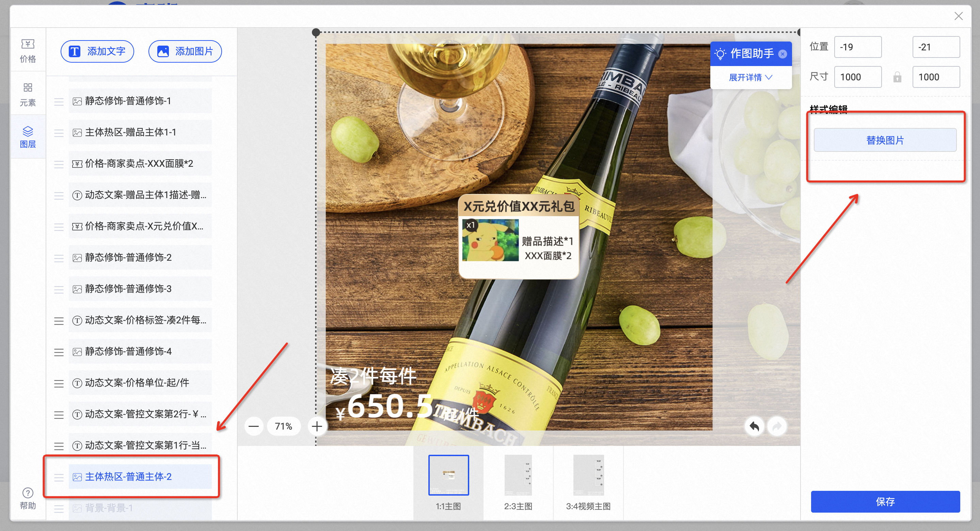Click the undo arrow icon
Image resolution: width=980 pixels, height=531 pixels.
point(754,426)
